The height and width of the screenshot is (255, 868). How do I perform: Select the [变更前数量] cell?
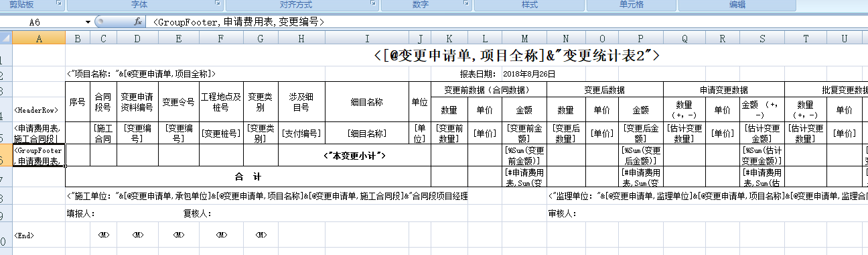coord(450,133)
